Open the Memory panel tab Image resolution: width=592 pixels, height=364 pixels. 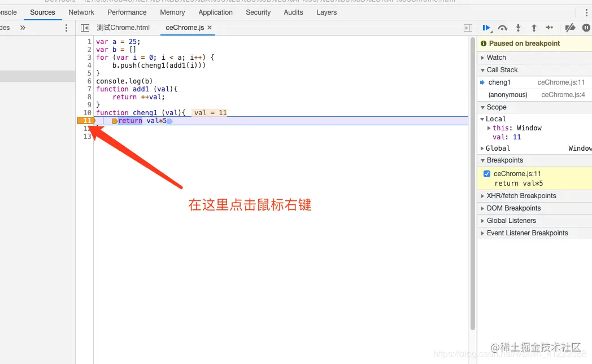(x=172, y=12)
